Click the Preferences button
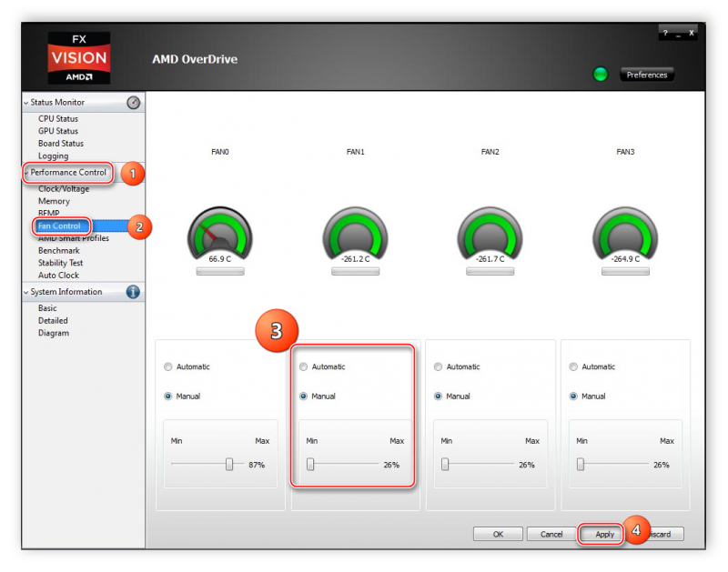This screenshot has height=572, width=728. [x=647, y=75]
